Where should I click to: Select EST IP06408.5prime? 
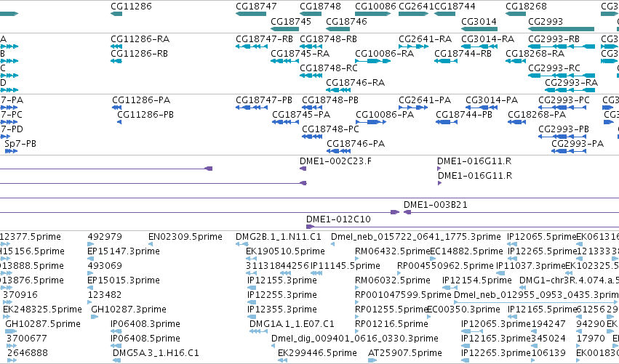145,339
